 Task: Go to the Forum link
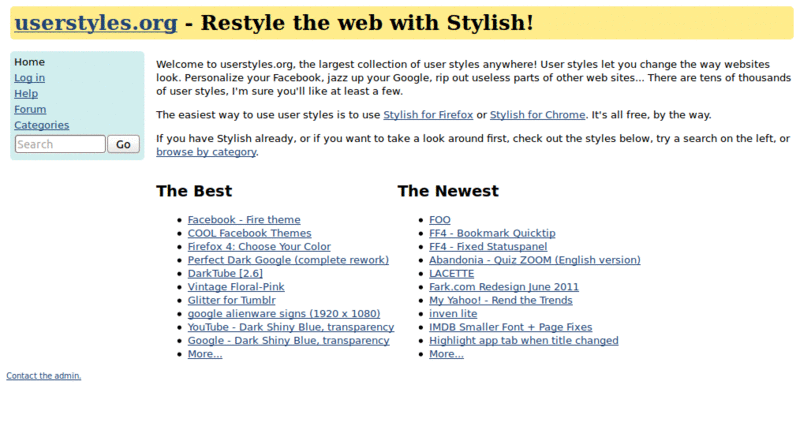pos(30,109)
